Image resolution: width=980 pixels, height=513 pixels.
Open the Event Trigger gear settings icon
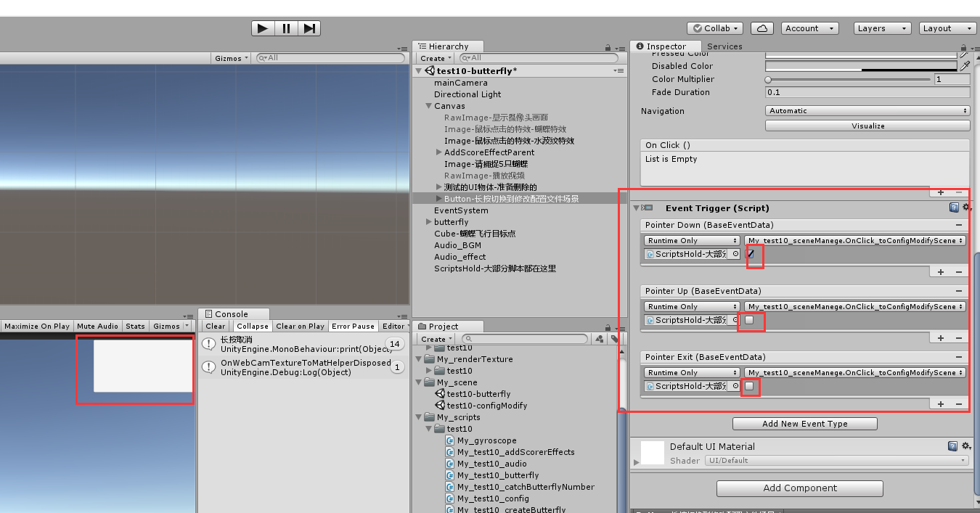965,208
